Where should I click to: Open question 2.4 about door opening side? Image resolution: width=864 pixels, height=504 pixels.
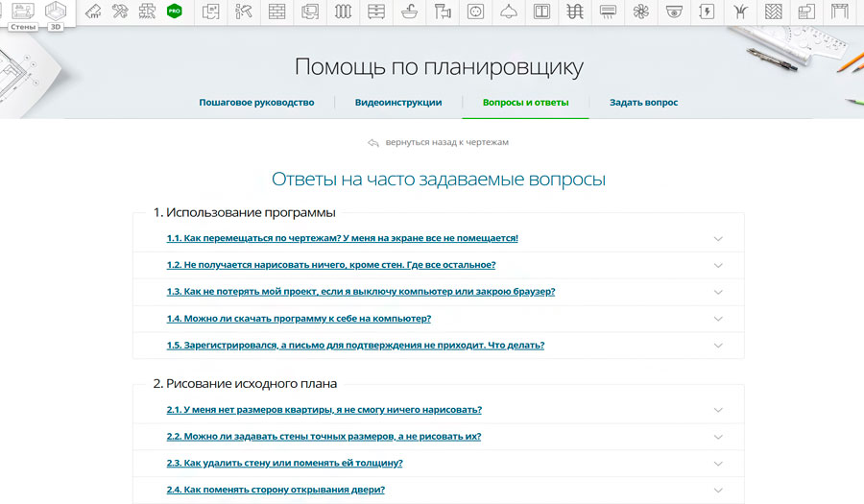(276, 490)
